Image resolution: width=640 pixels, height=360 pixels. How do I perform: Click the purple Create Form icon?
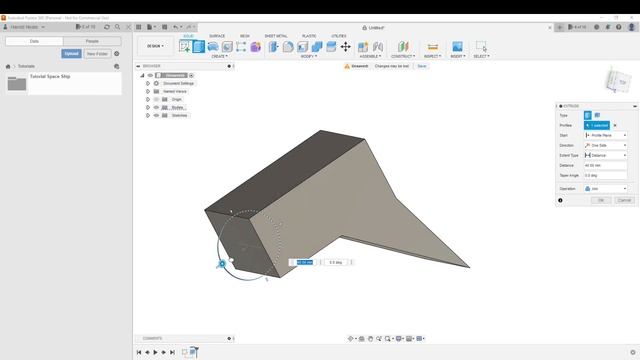pyautogui.click(x=256, y=47)
